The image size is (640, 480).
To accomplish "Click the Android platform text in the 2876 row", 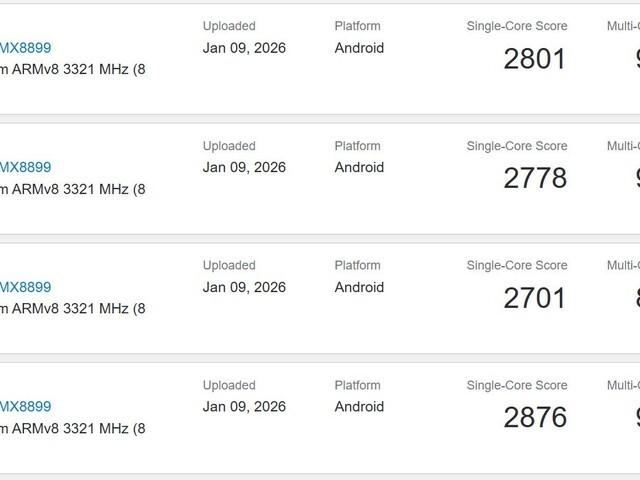I will [x=359, y=407].
